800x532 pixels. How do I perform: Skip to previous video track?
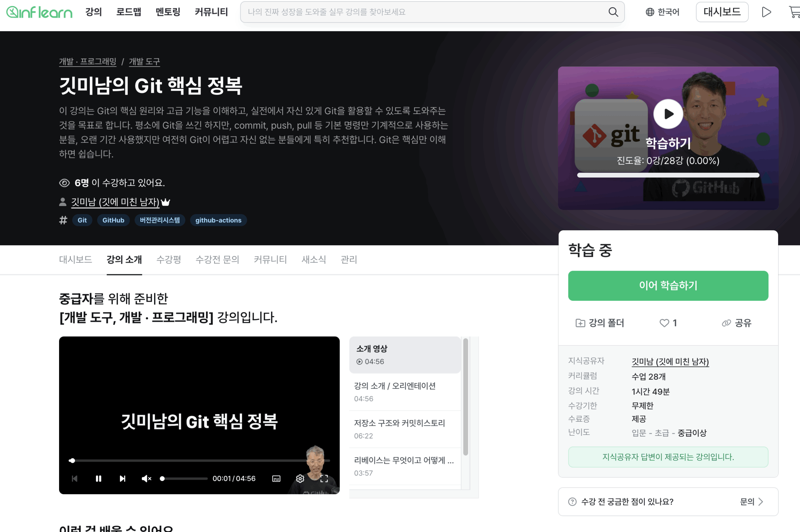75,478
